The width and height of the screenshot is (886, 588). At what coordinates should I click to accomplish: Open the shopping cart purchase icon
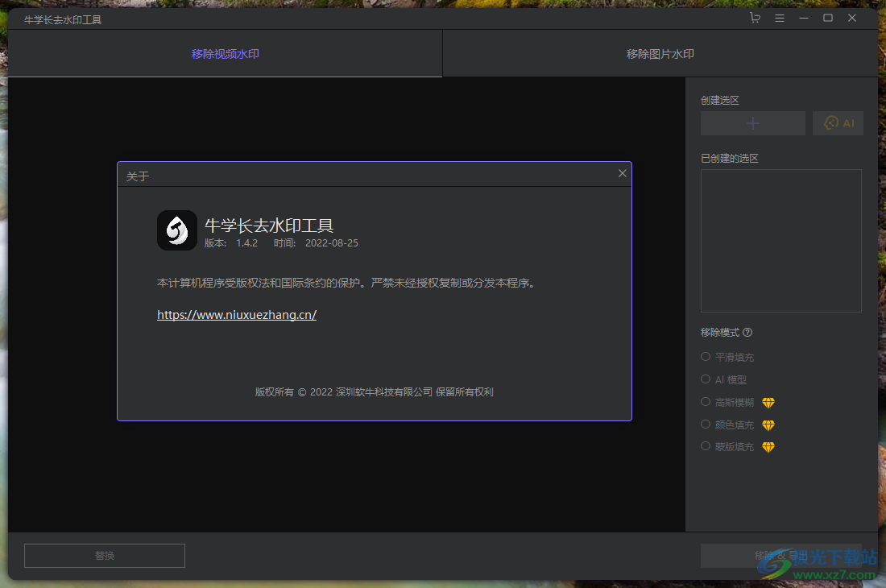tap(755, 18)
